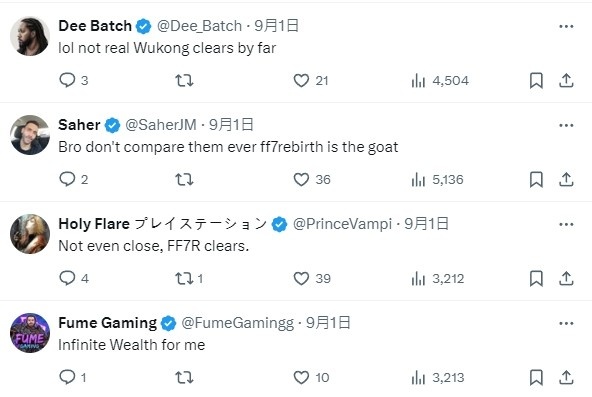Reply to Fume Gaming's tweet
The height and width of the screenshot is (397, 592).
point(68,377)
